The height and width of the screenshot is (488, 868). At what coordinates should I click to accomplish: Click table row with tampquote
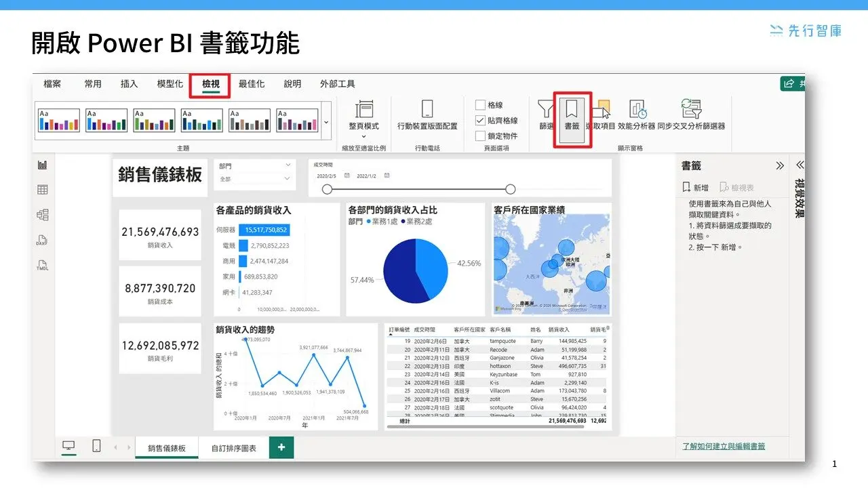pos(497,341)
